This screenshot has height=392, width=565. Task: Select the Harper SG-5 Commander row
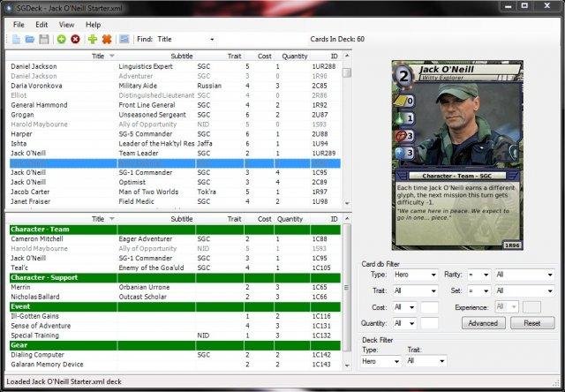coord(175,134)
